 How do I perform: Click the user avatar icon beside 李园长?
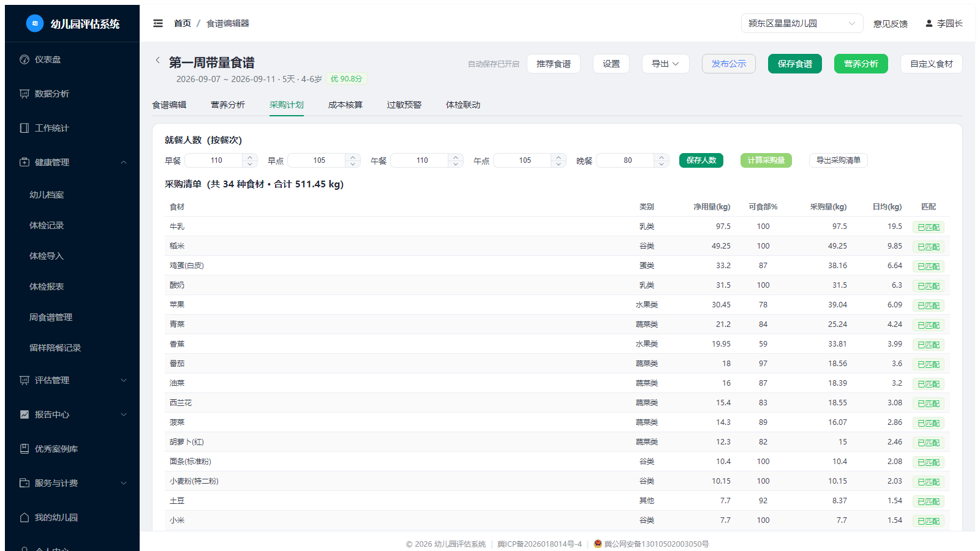tap(929, 23)
